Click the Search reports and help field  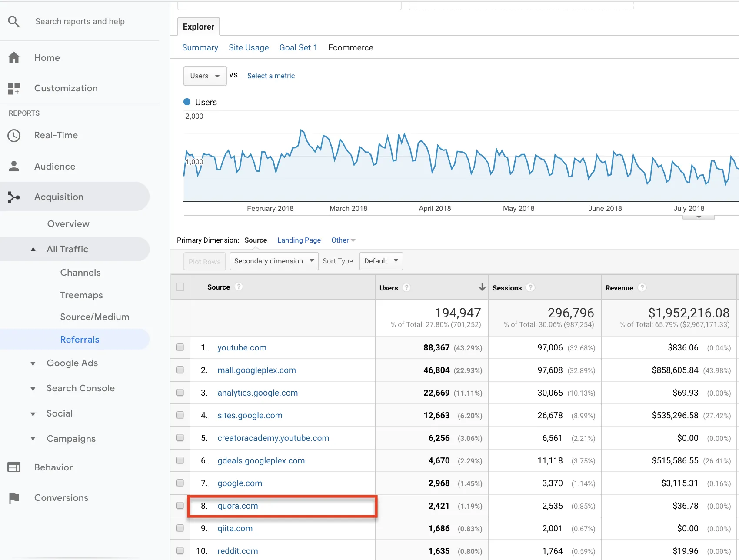point(80,21)
